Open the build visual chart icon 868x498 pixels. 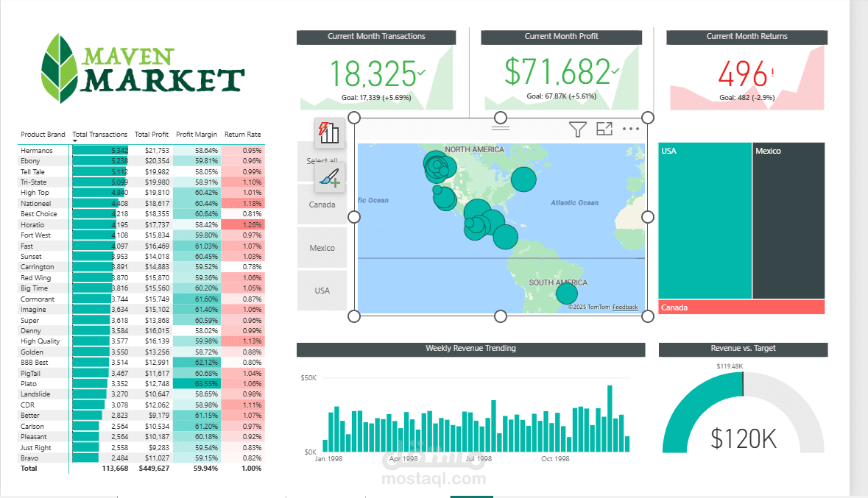329,133
